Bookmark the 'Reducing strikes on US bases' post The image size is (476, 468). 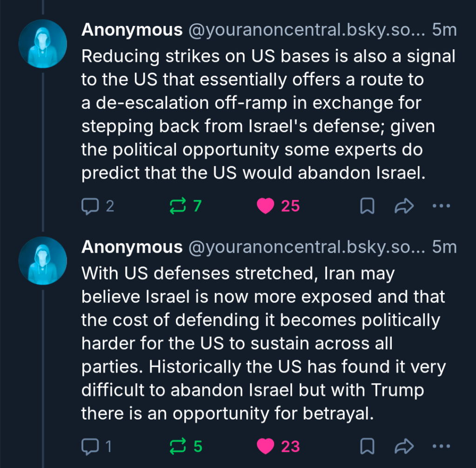(368, 206)
